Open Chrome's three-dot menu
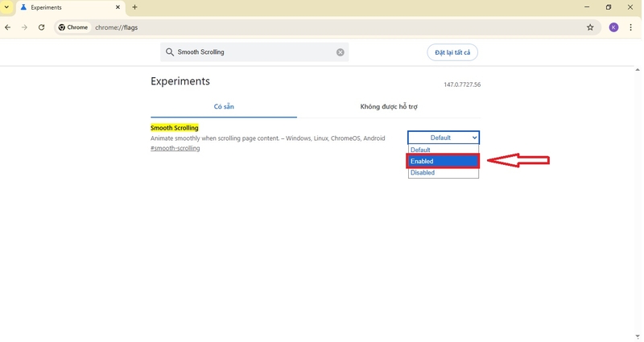644x342 pixels. [631, 27]
